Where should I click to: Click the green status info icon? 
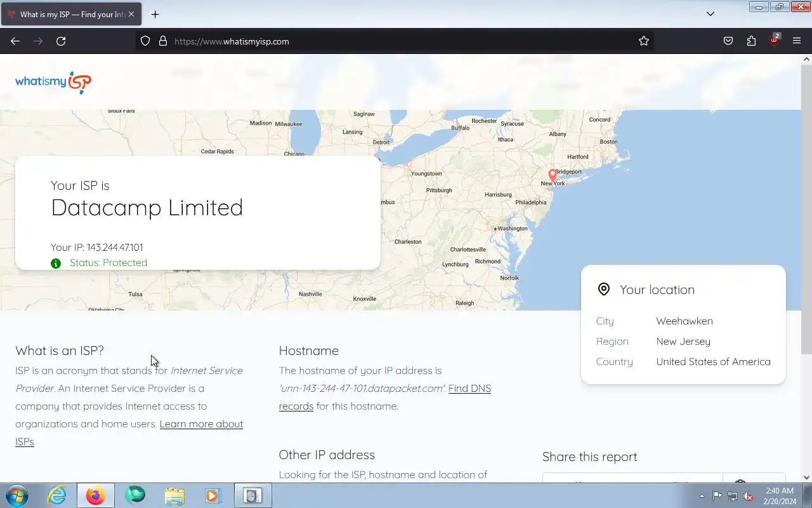click(56, 263)
